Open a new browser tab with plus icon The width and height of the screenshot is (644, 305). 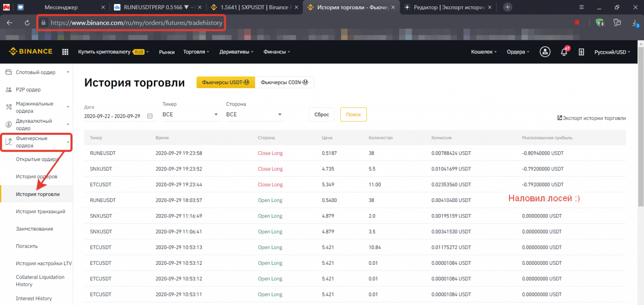click(507, 7)
